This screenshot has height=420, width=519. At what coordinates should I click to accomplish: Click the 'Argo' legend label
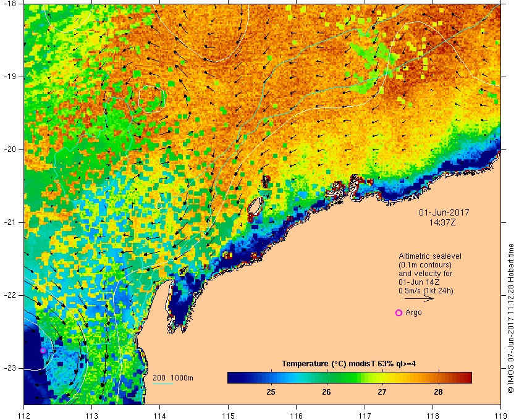pyautogui.click(x=413, y=313)
